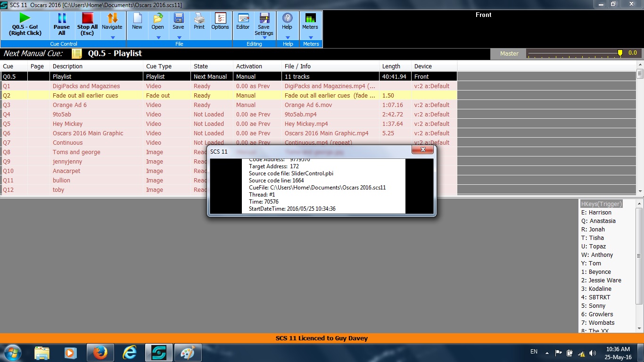644x362 pixels.
Task: Launch the cue Editor icon
Action: click(x=243, y=18)
